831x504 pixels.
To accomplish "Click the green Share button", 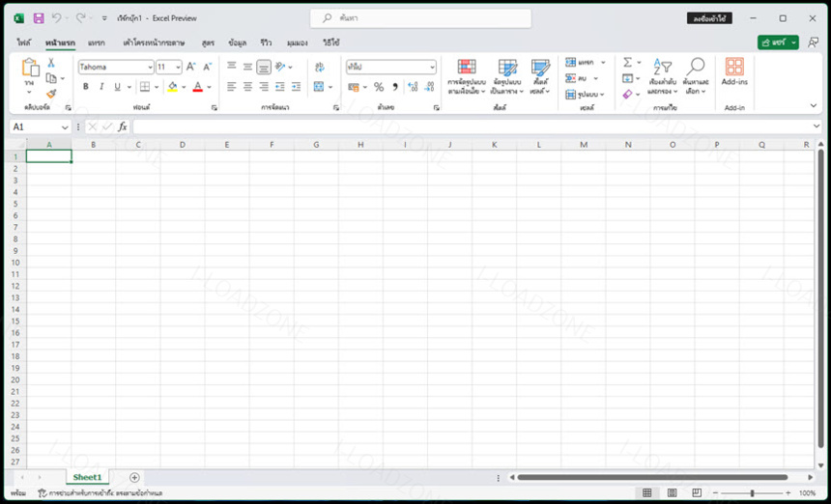I will (x=778, y=42).
